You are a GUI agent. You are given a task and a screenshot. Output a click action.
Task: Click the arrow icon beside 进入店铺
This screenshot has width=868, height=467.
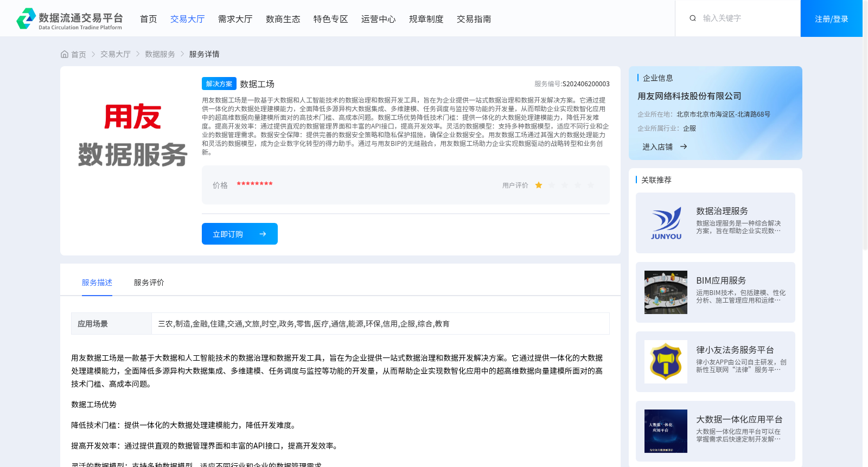[x=684, y=146]
